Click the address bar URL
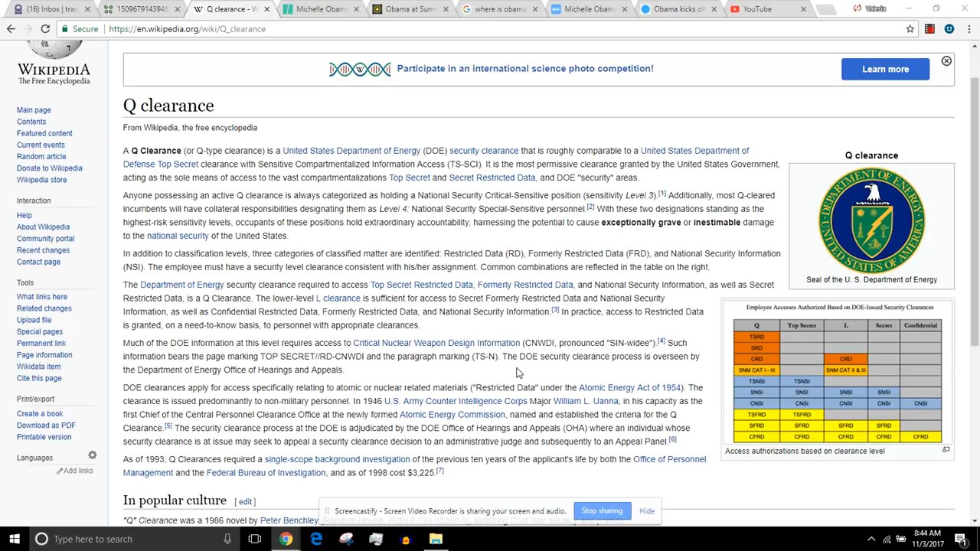 187,29
